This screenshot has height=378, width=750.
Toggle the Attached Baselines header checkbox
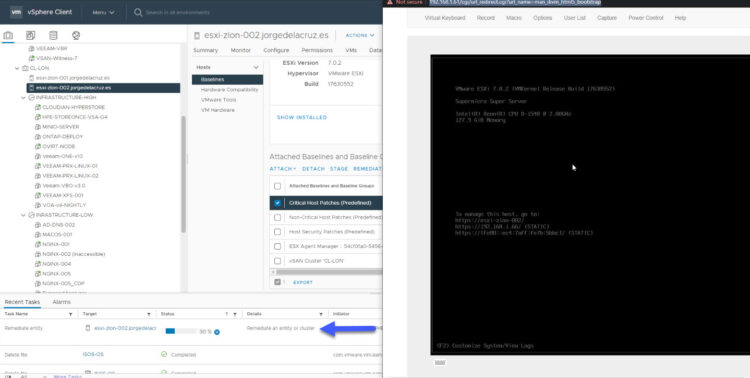point(277,186)
